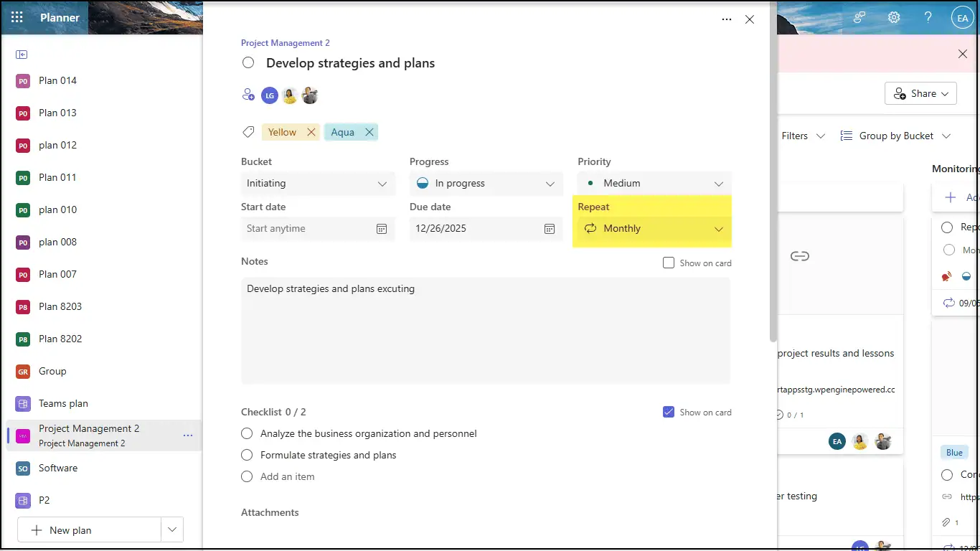This screenshot has height=551, width=980.
Task: Open Project Management 2 more options
Action: (188, 435)
